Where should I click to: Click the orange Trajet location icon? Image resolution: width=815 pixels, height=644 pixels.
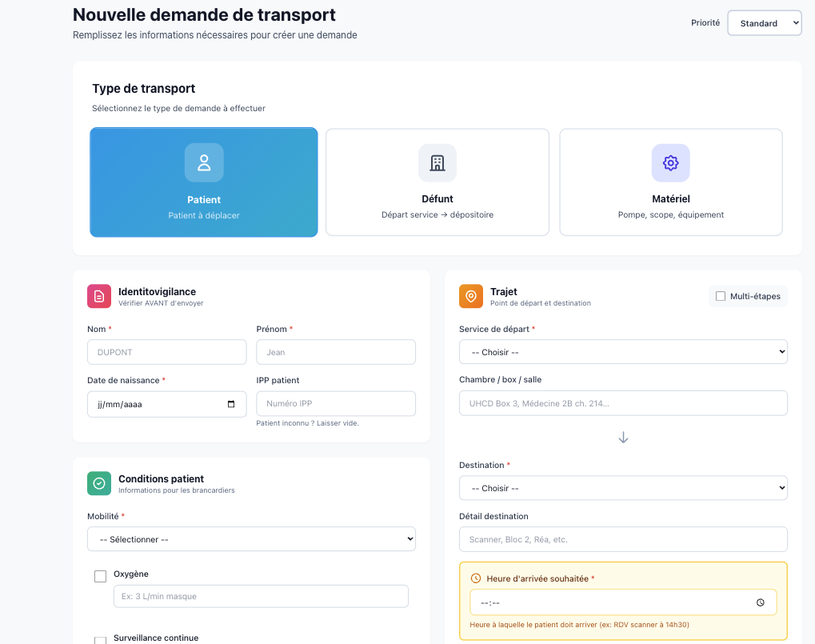pyautogui.click(x=470, y=296)
